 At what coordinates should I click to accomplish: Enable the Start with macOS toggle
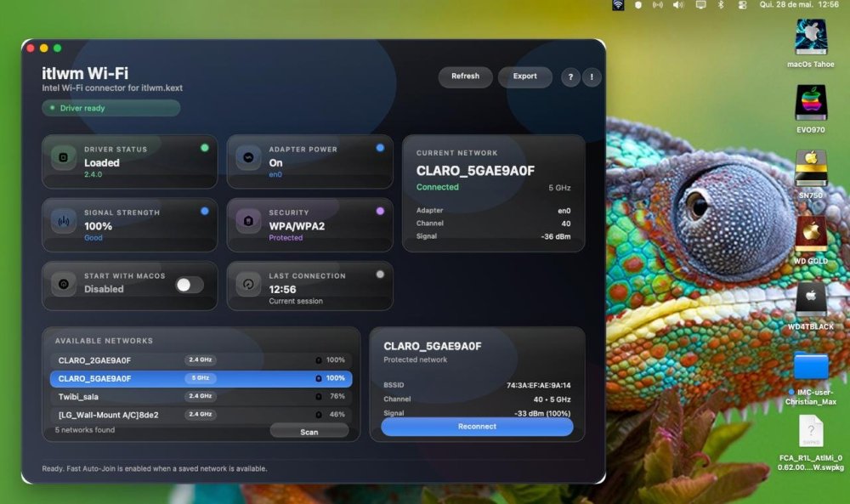(190, 285)
